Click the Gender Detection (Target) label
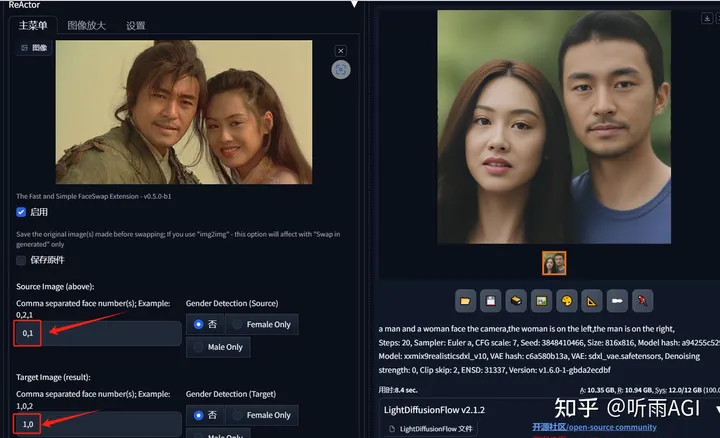This screenshot has width=720, height=438. click(231, 394)
